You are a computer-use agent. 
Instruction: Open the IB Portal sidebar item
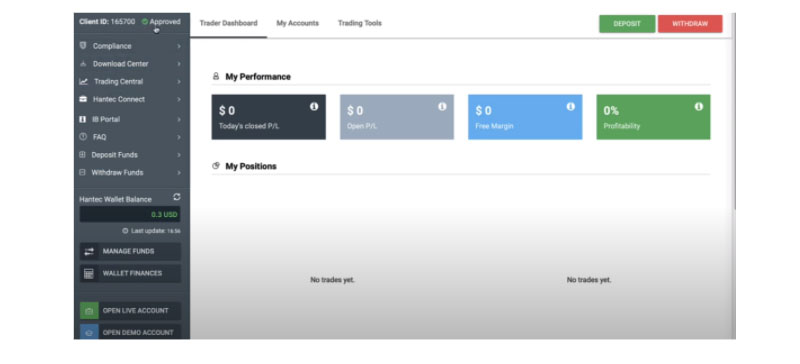[x=132, y=119]
